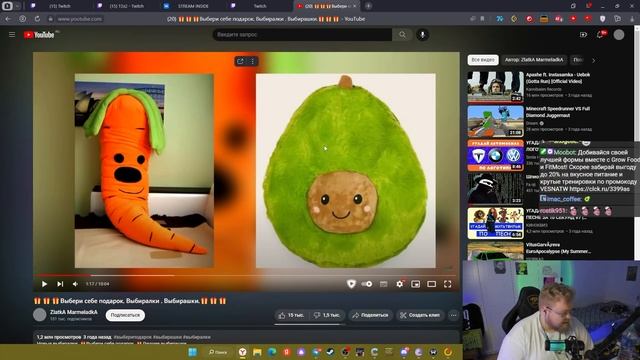Viewport: 640px width, 360px height.
Task: Toggle subtitles button in the player
Action: pyautogui.click(x=383, y=284)
